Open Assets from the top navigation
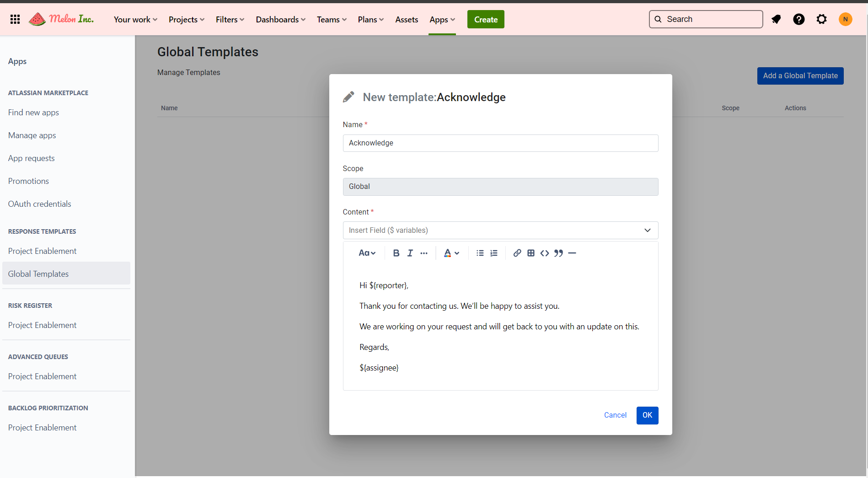 pos(407,20)
